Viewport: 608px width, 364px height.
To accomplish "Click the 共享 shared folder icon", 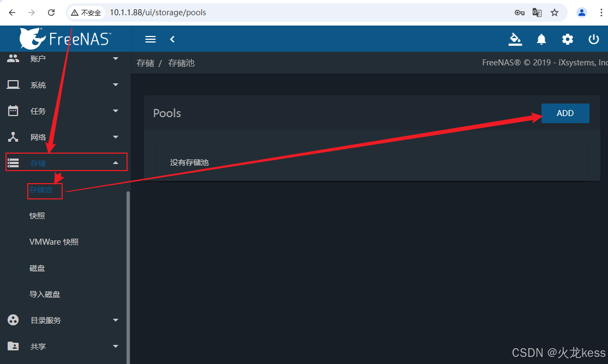I will pyautogui.click(x=13, y=346).
